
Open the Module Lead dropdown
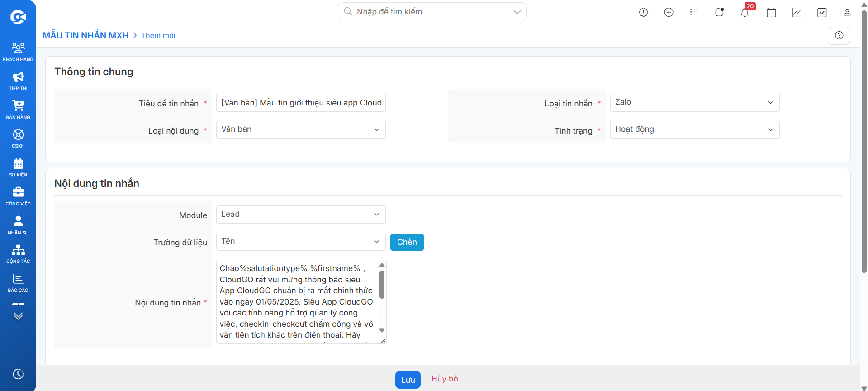coord(301,215)
